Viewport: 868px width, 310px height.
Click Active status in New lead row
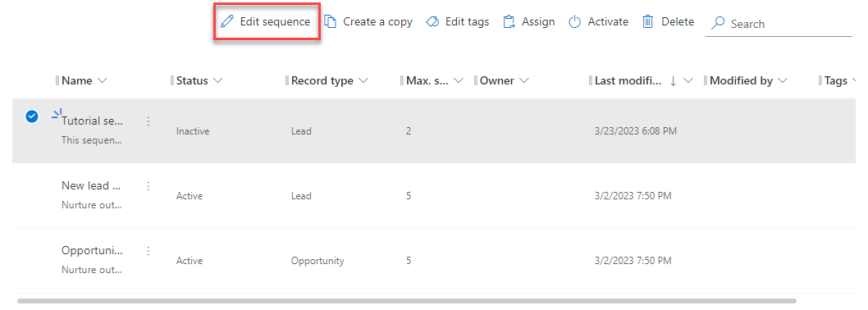(190, 196)
